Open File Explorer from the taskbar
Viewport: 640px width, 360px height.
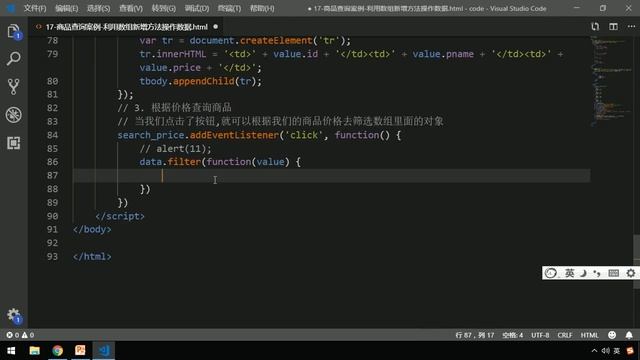click(34, 351)
